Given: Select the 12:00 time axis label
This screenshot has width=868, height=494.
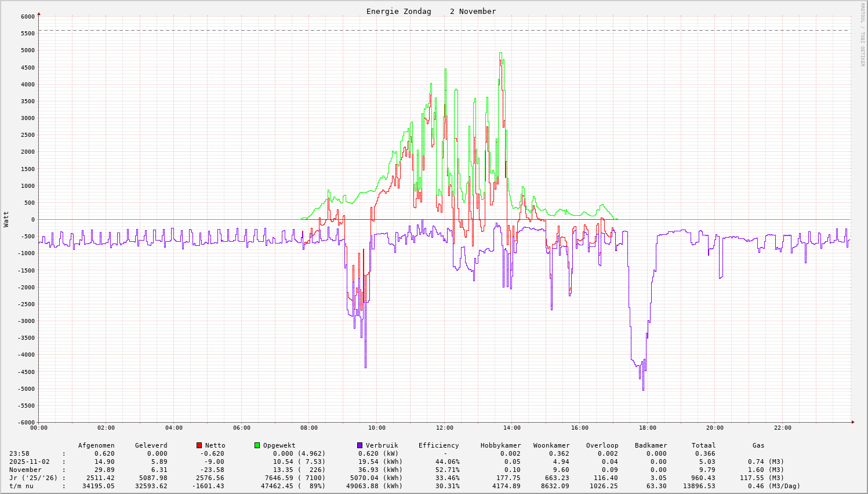Looking at the screenshot, I should (444, 428).
